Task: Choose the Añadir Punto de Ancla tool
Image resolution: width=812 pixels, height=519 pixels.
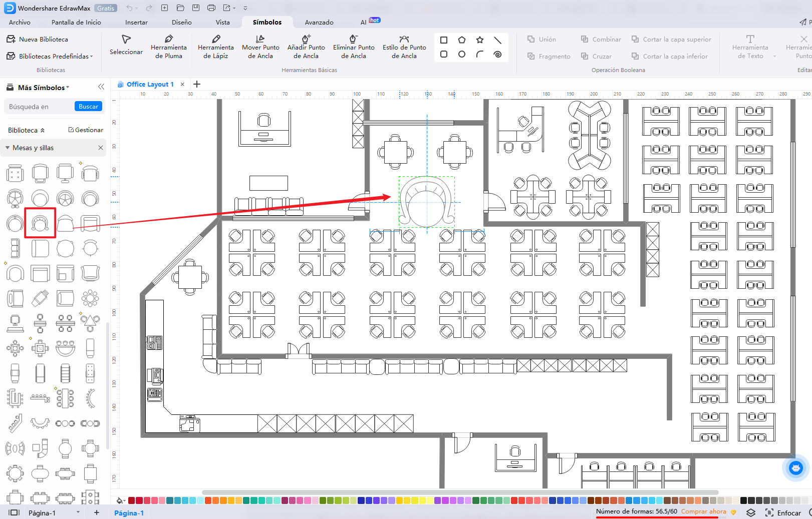Action: click(x=306, y=47)
